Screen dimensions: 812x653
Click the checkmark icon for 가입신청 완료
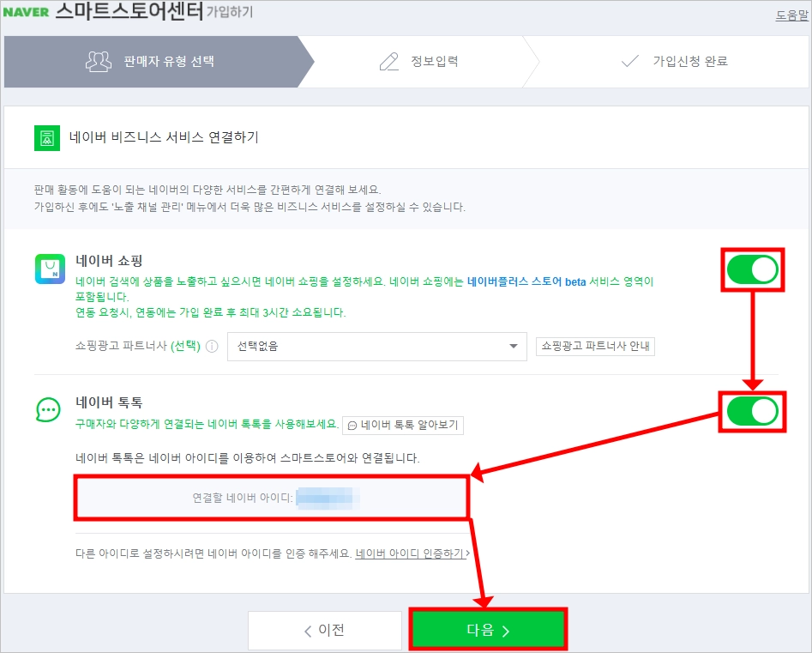tap(630, 61)
